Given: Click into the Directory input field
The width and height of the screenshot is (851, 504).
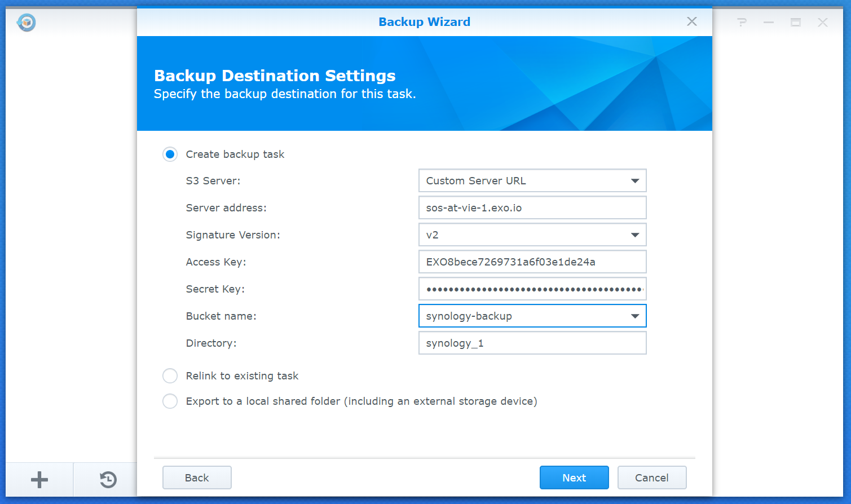Looking at the screenshot, I should (x=532, y=343).
